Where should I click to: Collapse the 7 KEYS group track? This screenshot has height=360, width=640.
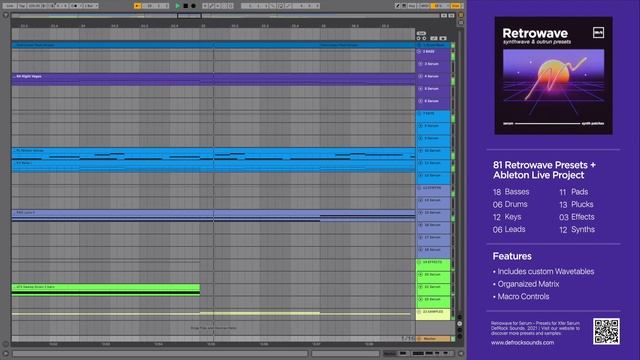tap(419, 113)
